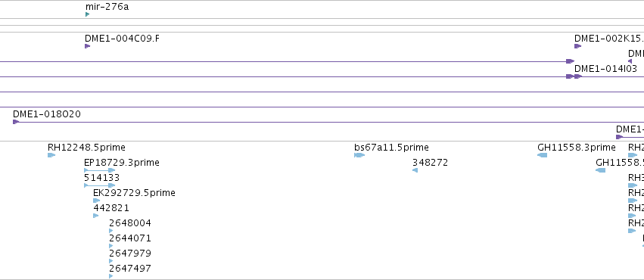Click the mir-276a feature label
Screen dimensions: 644x280
(107, 7)
